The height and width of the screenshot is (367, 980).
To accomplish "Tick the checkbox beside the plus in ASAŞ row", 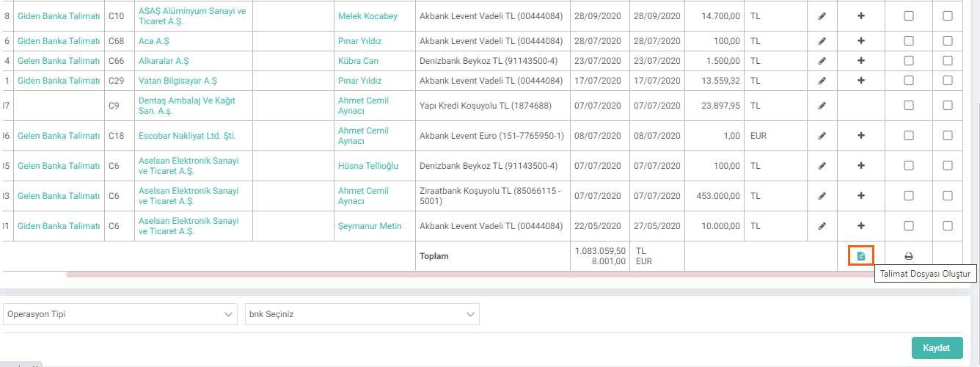I will click(909, 16).
